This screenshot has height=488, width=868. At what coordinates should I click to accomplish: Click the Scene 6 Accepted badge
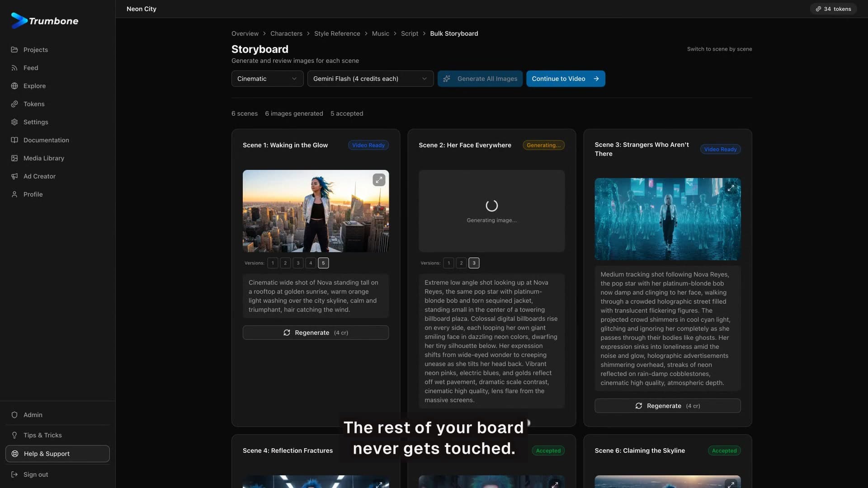tap(724, 450)
